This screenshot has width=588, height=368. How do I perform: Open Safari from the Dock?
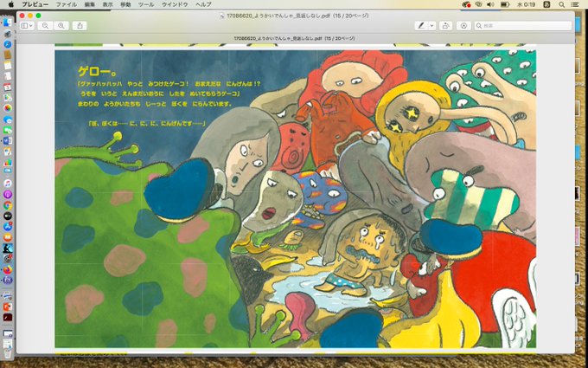(8, 44)
